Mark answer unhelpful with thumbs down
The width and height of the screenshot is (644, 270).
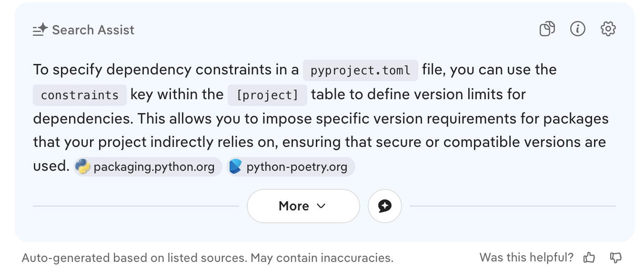[x=616, y=258]
